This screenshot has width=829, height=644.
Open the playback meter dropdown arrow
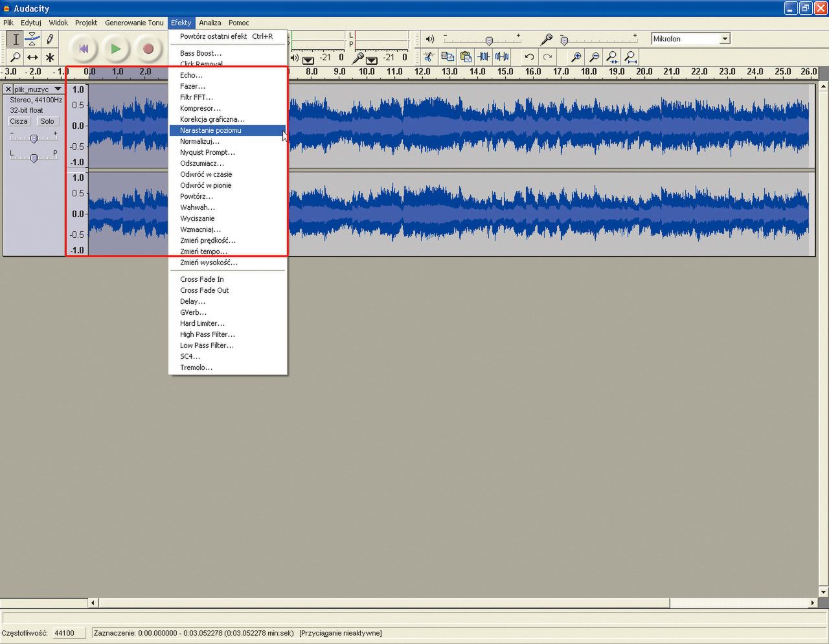(x=308, y=60)
